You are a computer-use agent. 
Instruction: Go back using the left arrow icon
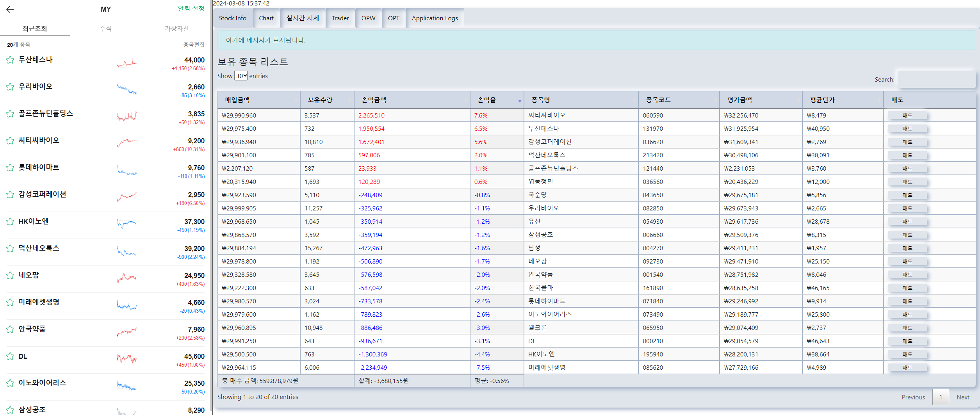point(10,9)
